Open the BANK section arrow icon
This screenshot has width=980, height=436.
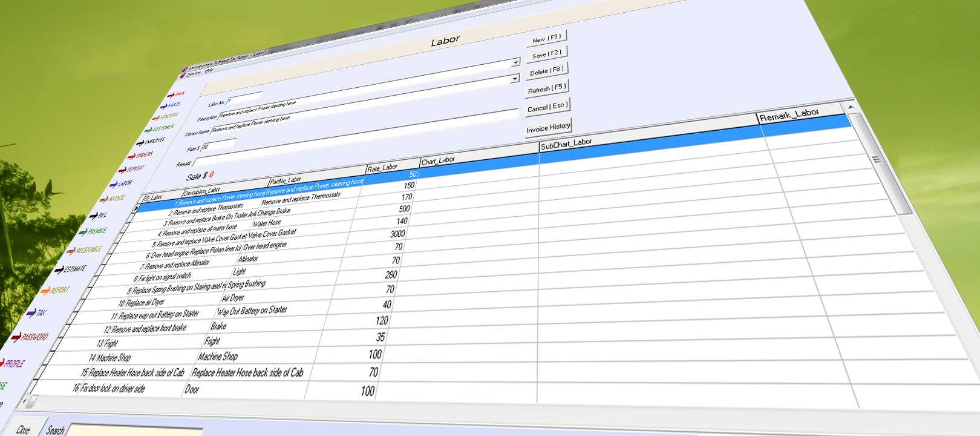coord(171,95)
